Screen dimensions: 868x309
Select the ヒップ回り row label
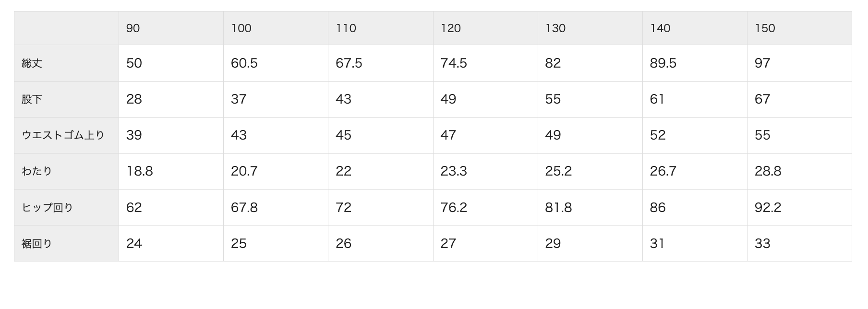tap(48, 208)
